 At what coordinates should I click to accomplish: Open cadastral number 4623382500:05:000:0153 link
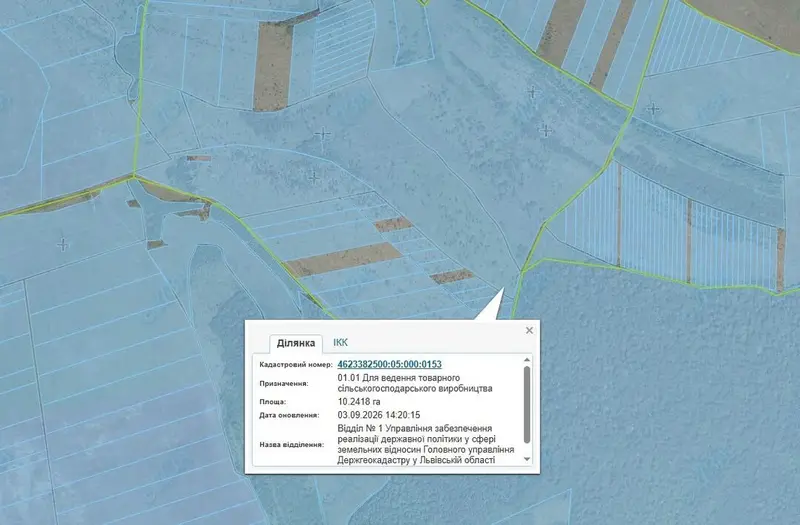click(389, 364)
